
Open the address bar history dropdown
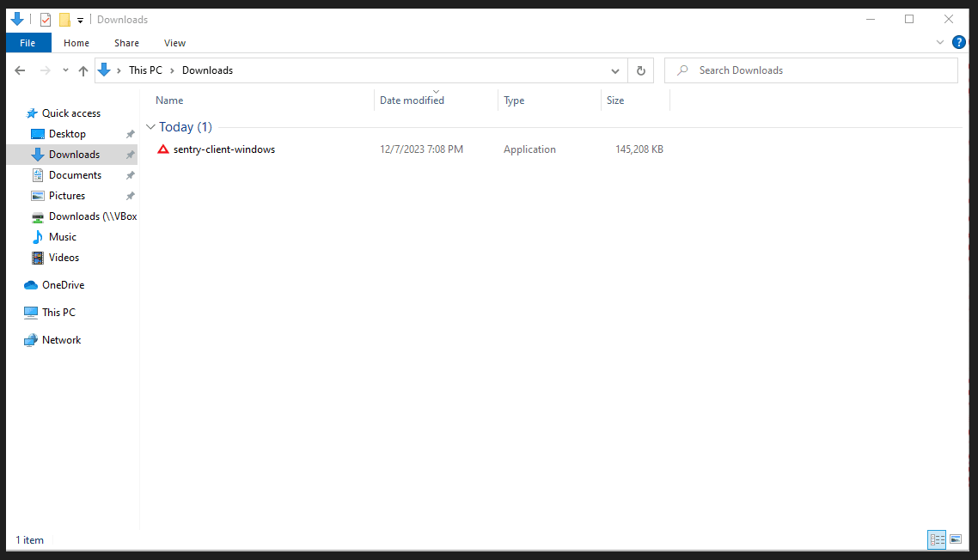pos(615,70)
